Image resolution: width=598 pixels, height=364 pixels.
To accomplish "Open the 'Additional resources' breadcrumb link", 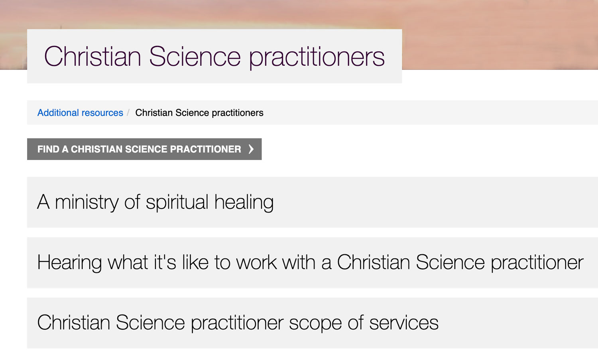I will (x=80, y=113).
